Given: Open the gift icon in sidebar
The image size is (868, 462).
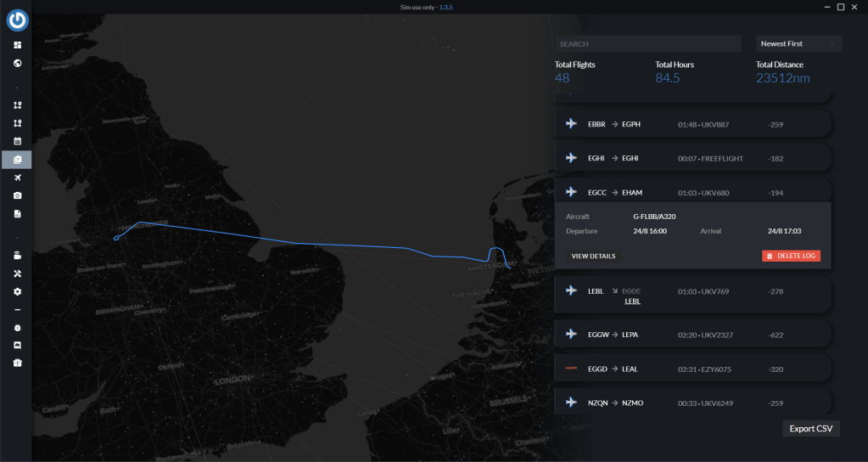Looking at the screenshot, I should (17, 363).
